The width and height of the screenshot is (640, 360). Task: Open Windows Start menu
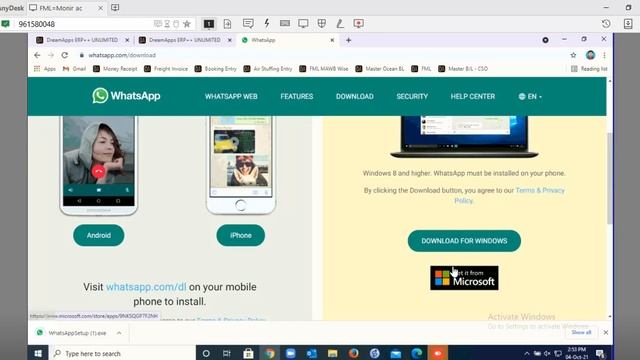(38, 353)
